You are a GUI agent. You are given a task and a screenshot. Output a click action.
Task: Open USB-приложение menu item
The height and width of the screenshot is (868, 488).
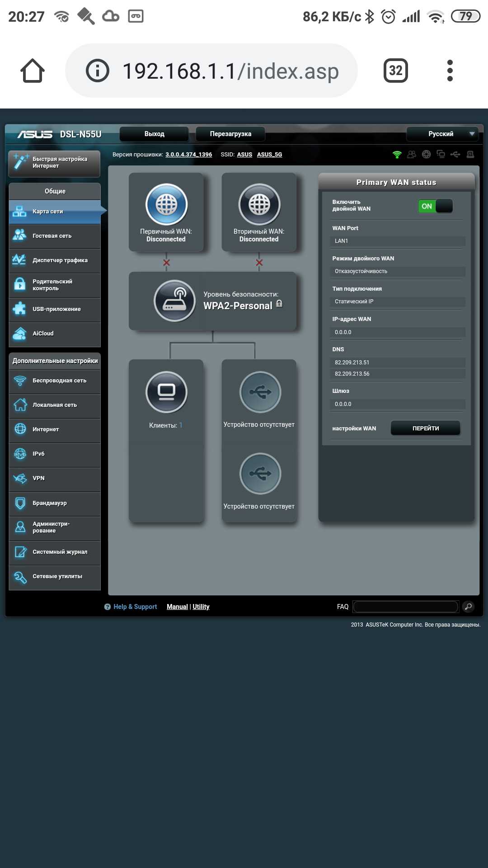[x=55, y=309]
